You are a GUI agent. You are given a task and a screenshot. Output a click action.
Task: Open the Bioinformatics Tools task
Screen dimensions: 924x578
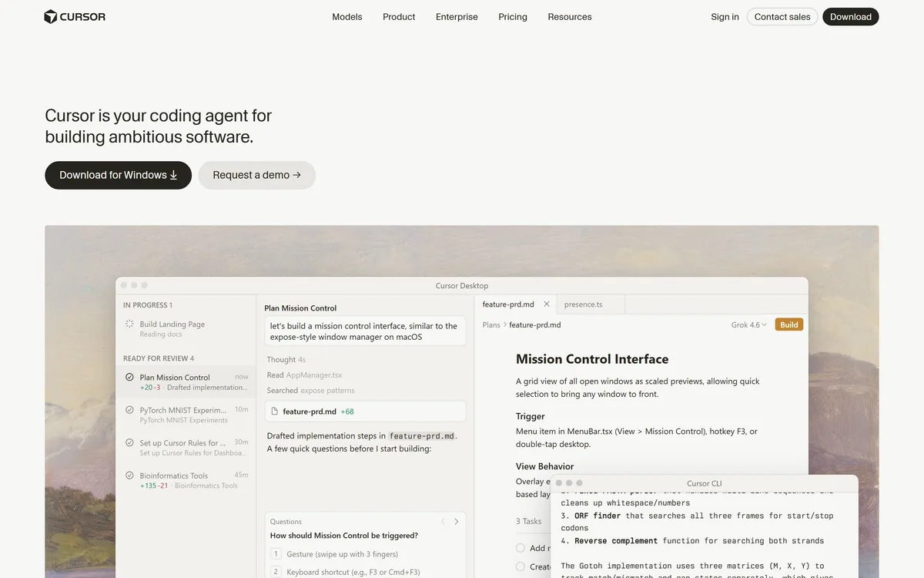(186, 480)
